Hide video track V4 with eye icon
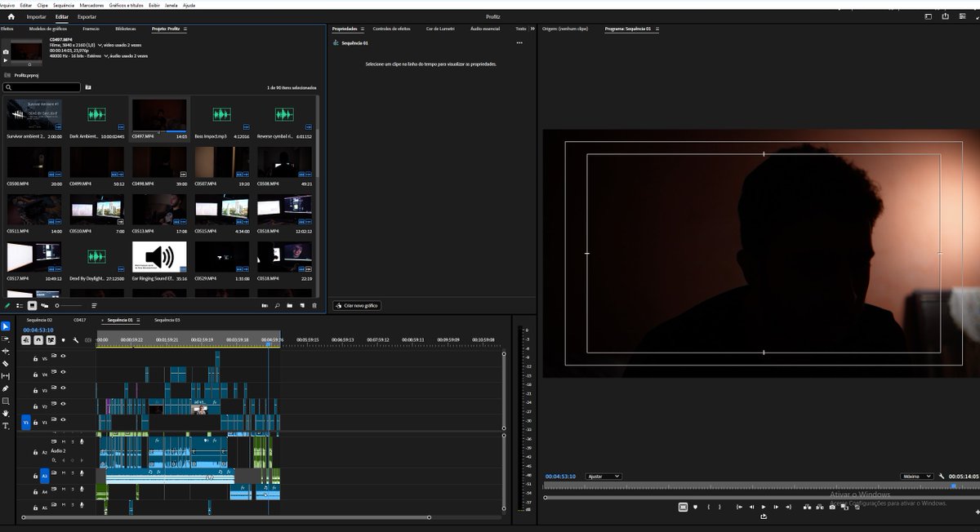This screenshot has height=532, width=980. (x=63, y=372)
